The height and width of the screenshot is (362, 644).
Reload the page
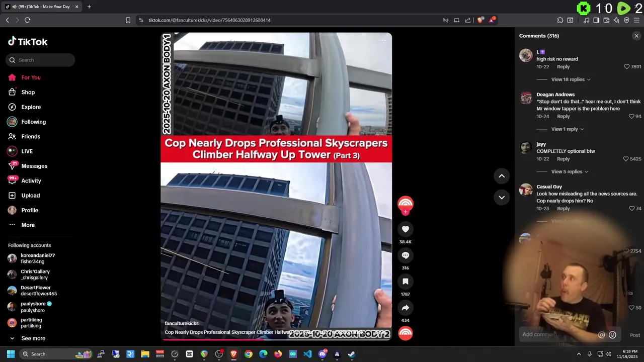pyautogui.click(x=28, y=20)
